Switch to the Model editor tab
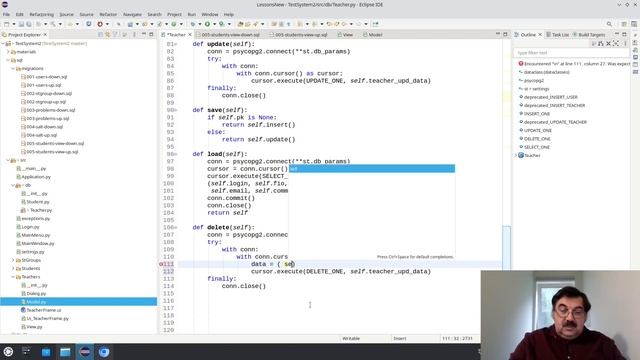The image size is (640, 360). click(373, 35)
